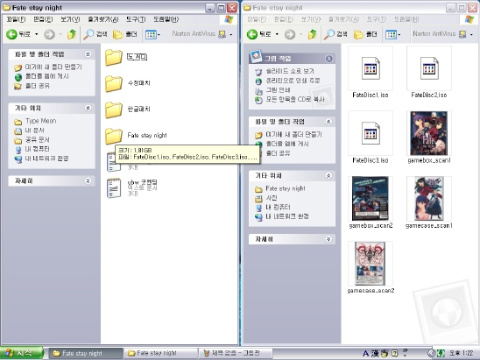This screenshot has width=480, height=360.
Task: Open the Tools menu in left window
Action: click(136, 19)
